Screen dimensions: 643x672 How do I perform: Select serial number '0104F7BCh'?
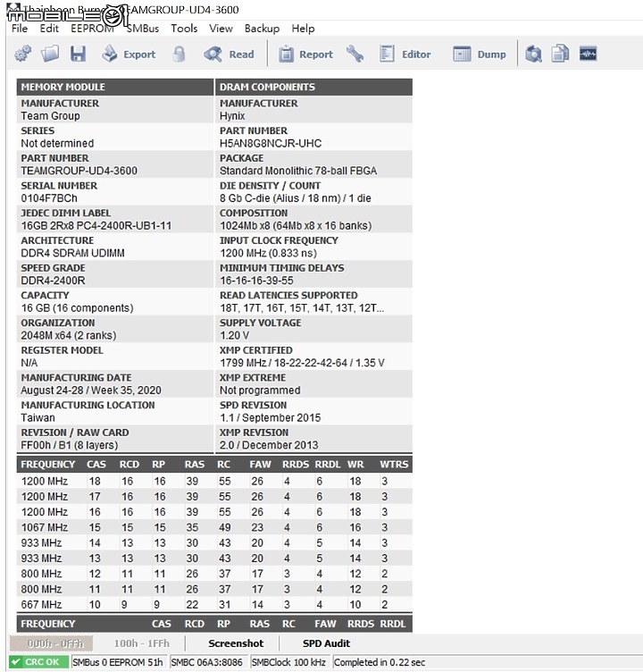coord(49,198)
